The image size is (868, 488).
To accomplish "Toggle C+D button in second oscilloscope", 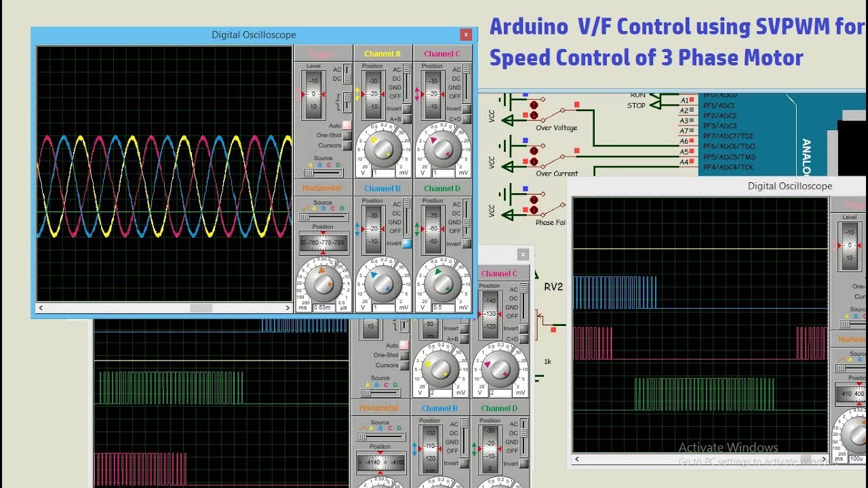I will 524,339.
